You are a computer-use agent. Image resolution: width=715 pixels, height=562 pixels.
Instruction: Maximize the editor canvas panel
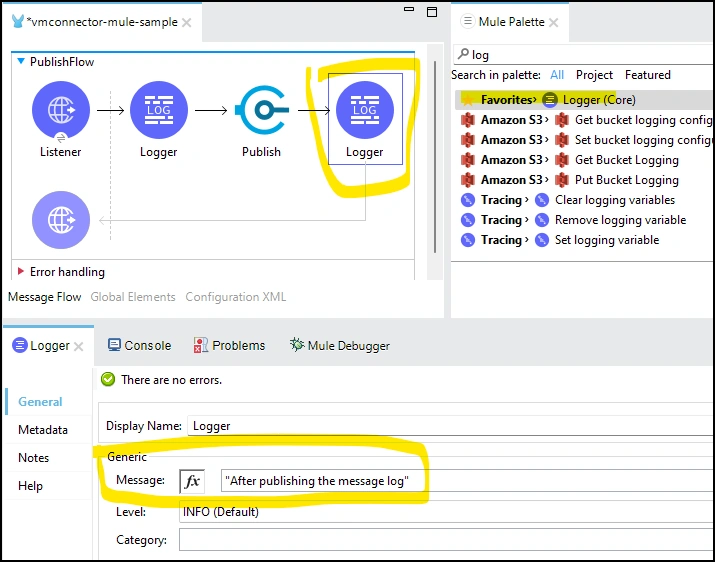pos(432,12)
